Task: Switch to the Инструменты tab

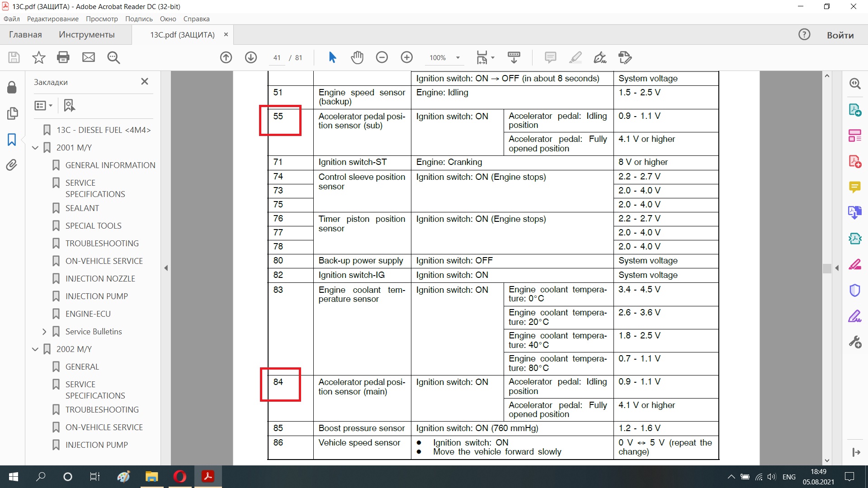Action: click(86, 35)
